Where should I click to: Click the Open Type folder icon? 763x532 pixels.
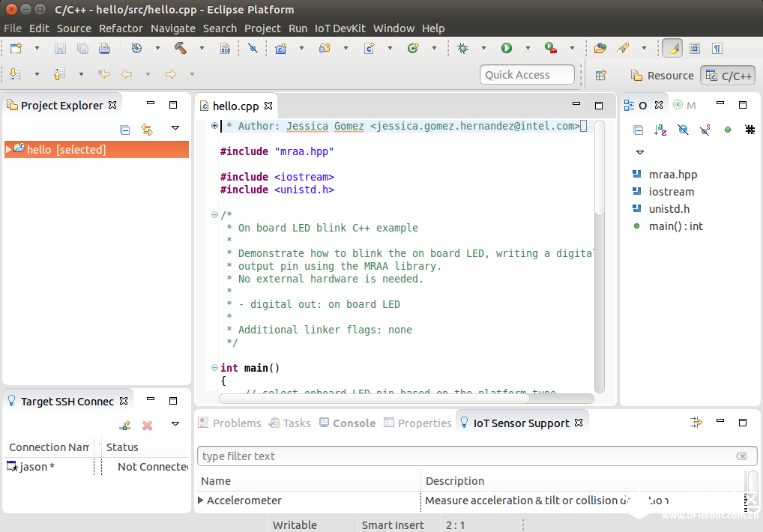(x=600, y=48)
